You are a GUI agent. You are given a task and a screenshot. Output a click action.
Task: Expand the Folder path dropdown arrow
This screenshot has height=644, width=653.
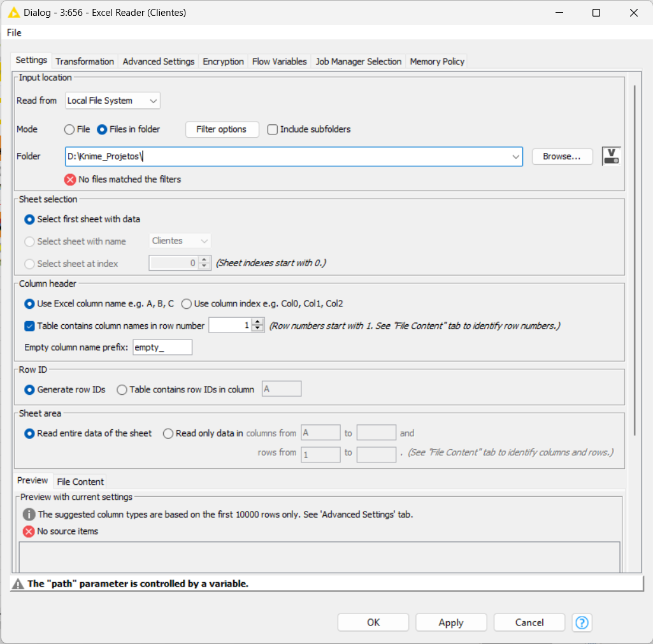point(515,157)
